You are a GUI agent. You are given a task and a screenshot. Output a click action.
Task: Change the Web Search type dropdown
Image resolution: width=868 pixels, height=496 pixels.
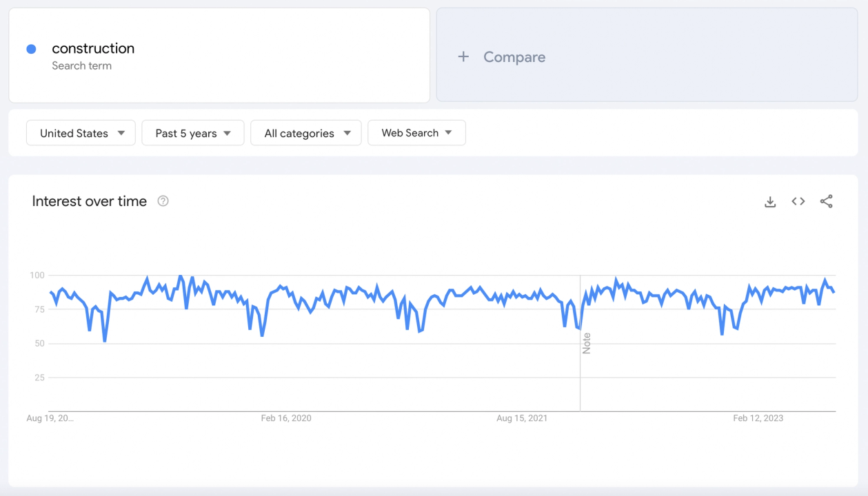[x=416, y=133]
